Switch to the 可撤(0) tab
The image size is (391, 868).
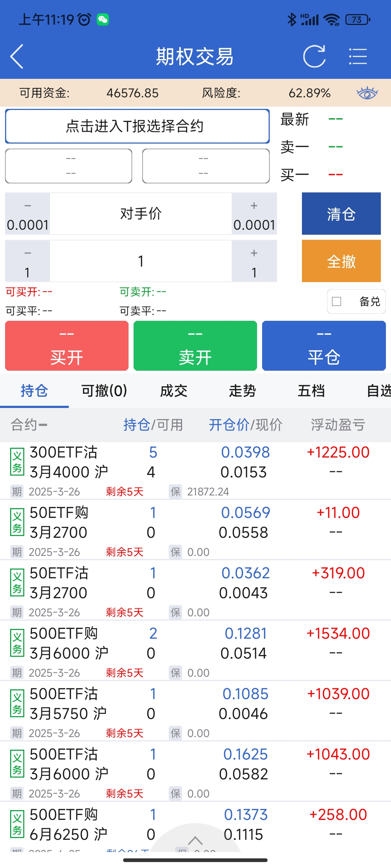coord(104,391)
